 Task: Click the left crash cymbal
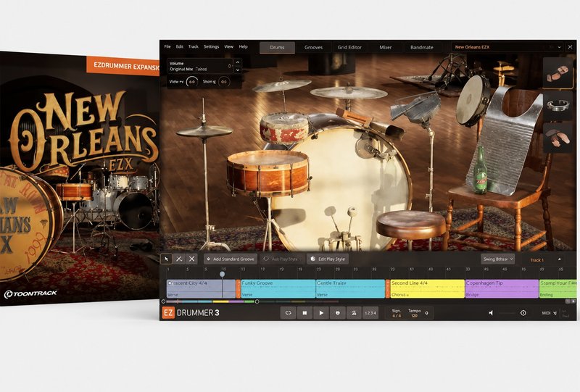[281, 86]
